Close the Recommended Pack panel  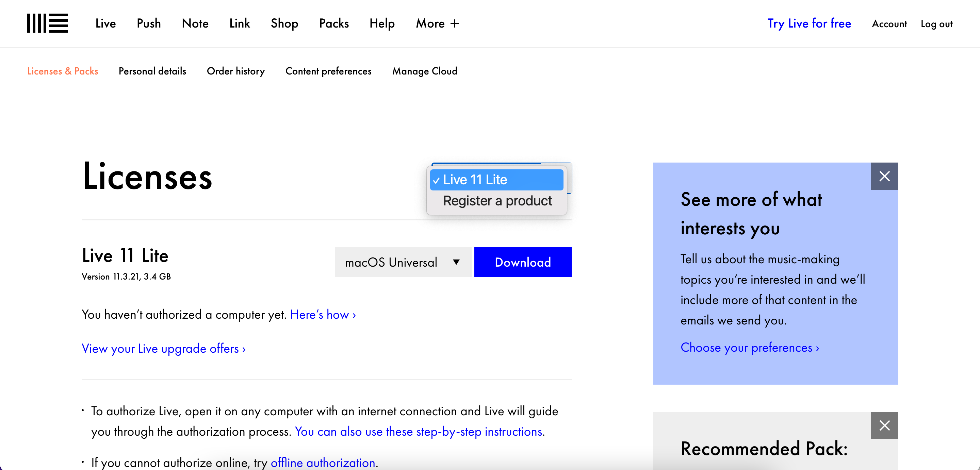pos(884,425)
